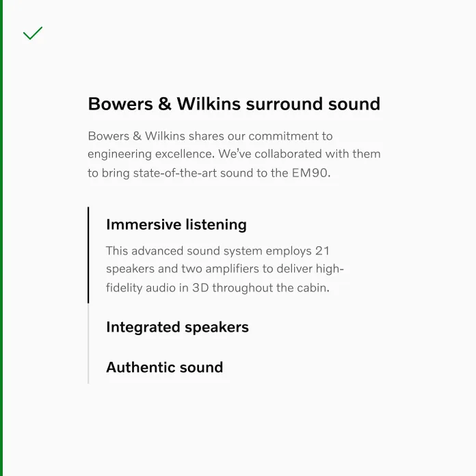Click the paragraph mentioning the EM90
The image size is (476, 476).
coord(234,155)
